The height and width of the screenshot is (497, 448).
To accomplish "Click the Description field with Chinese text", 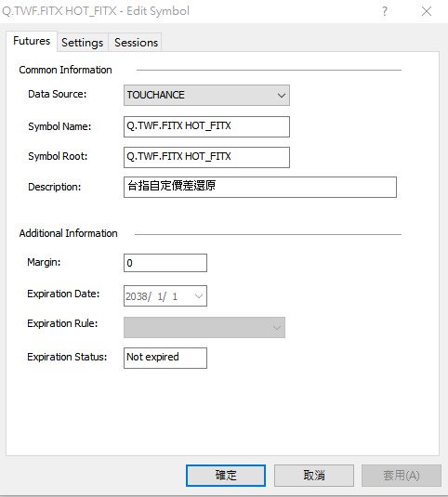I will click(260, 187).
